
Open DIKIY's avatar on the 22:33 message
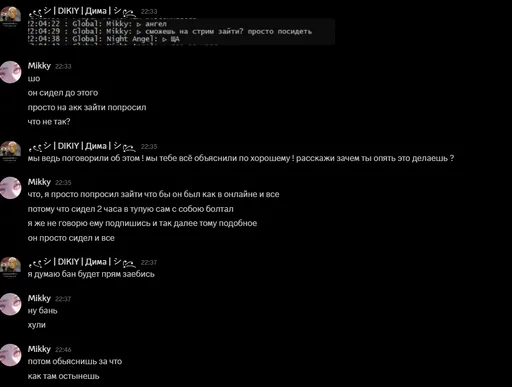click(x=10, y=16)
